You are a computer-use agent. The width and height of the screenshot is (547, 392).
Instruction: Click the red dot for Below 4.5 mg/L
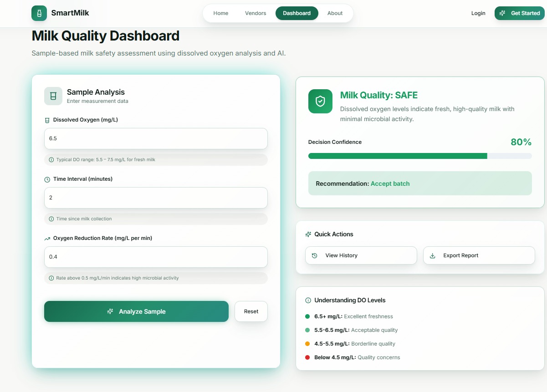pyautogui.click(x=307, y=357)
